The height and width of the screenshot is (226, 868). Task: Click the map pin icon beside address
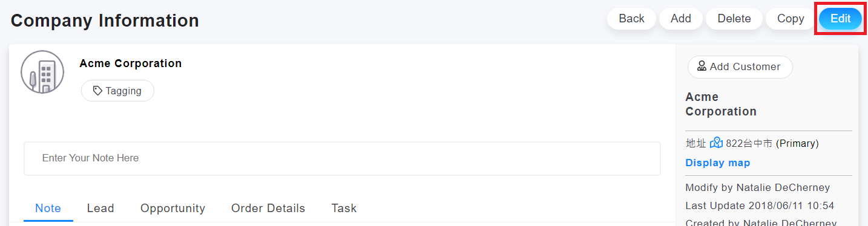pyautogui.click(x=717, y=143)
